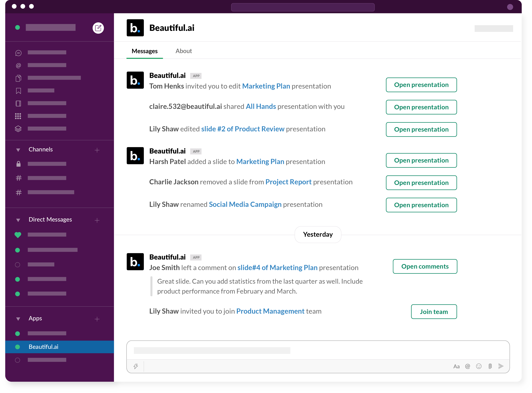Screen dimensions: 532x393
Task: Click the compose/edit message icon
Action: [x=98, y=28]
